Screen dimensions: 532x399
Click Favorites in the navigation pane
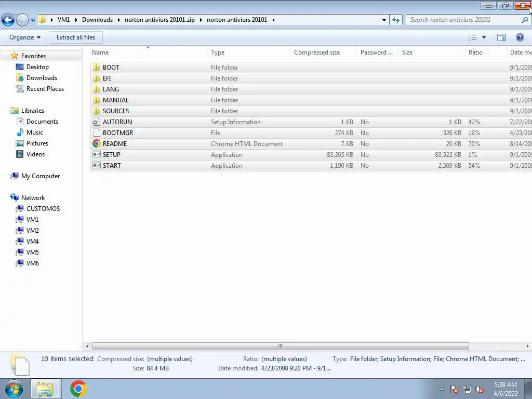coord(33,56)
